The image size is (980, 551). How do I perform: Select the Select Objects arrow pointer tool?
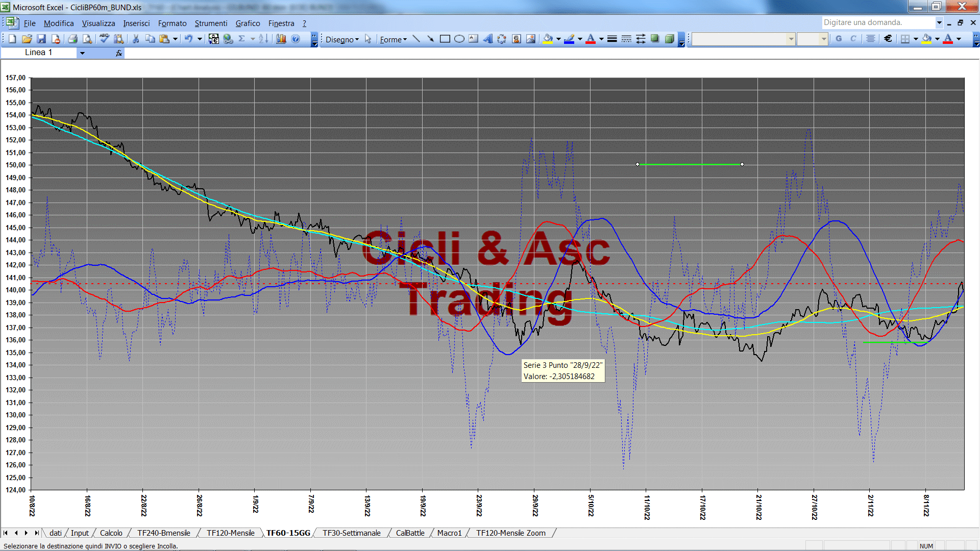[368, 39]
